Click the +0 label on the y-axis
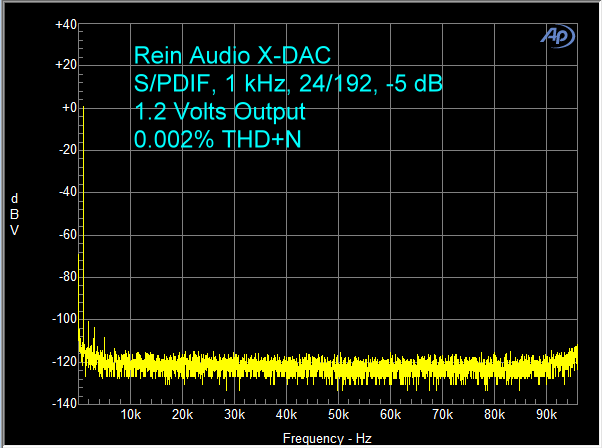 pos(68,107)
